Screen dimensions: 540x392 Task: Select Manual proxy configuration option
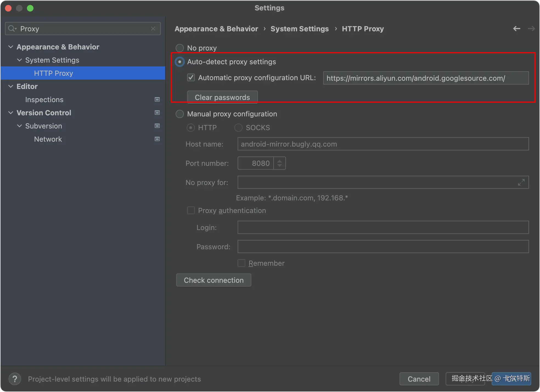(180, 114)
